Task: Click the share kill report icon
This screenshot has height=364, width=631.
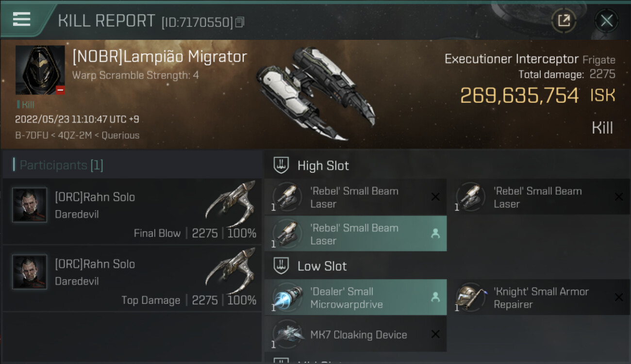Action: pos(564,21)
